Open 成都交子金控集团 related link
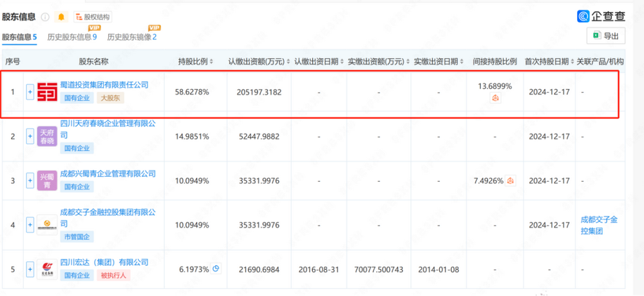Viewport: 644px width, 296px height. 599,224
